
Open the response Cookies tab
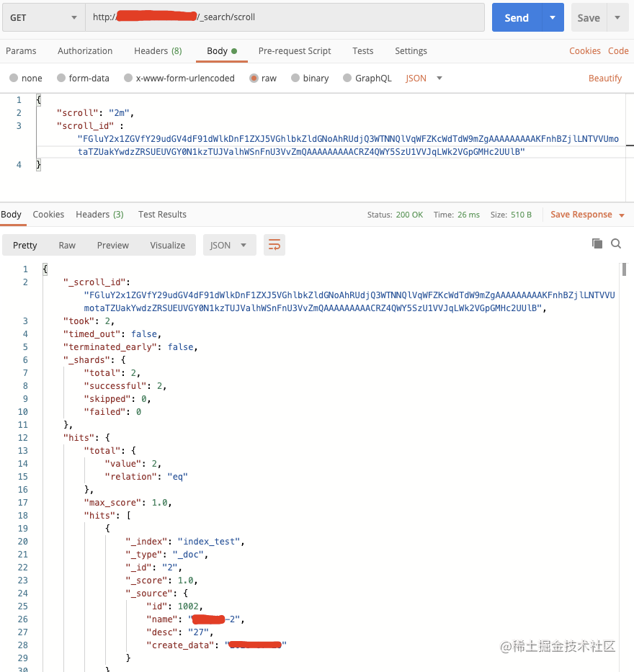tap(48, 215)
